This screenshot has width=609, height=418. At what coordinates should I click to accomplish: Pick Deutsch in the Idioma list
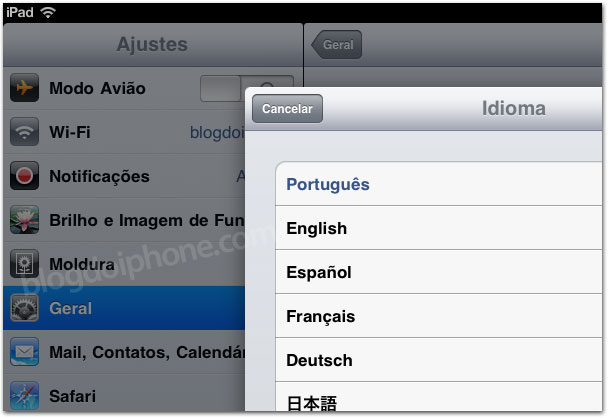coord(438,360)
